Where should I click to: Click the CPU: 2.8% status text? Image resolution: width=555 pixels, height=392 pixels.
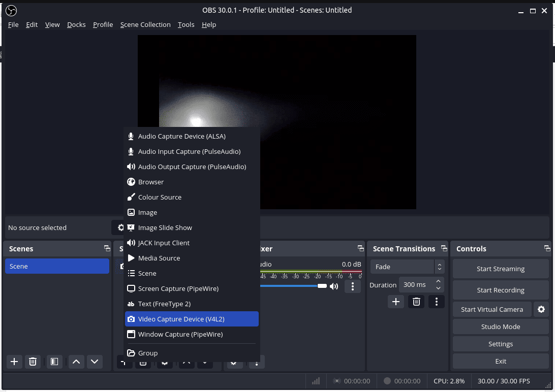coord(449,381)
